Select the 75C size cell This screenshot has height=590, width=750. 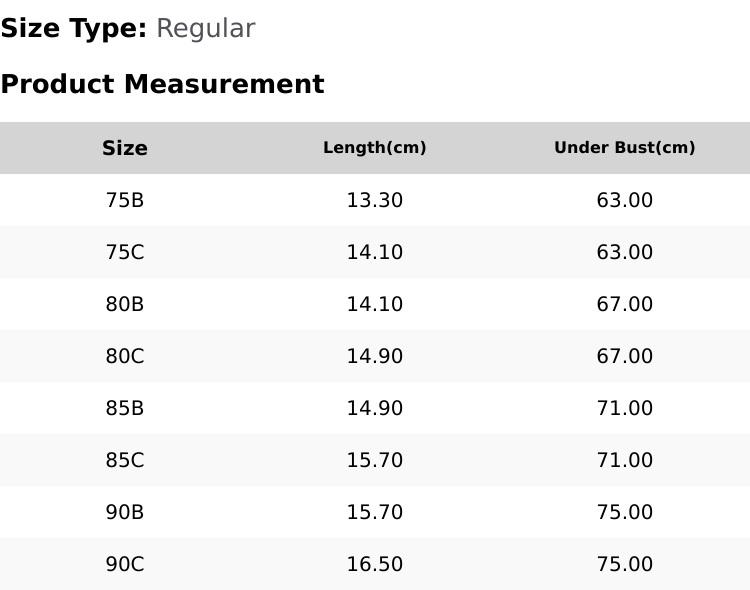pyautogui.click(x=125, y=252)
